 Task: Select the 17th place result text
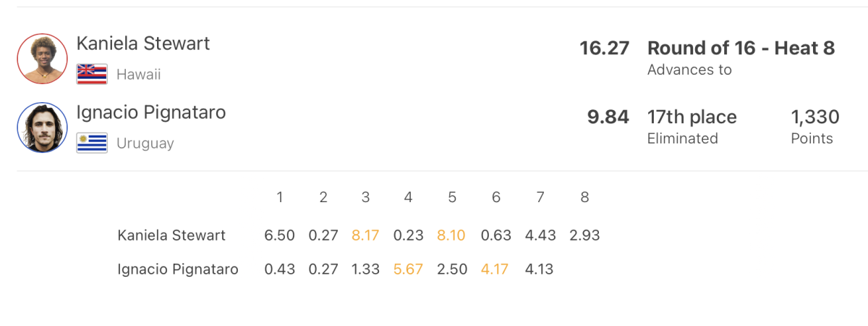(x=692, y=117)
